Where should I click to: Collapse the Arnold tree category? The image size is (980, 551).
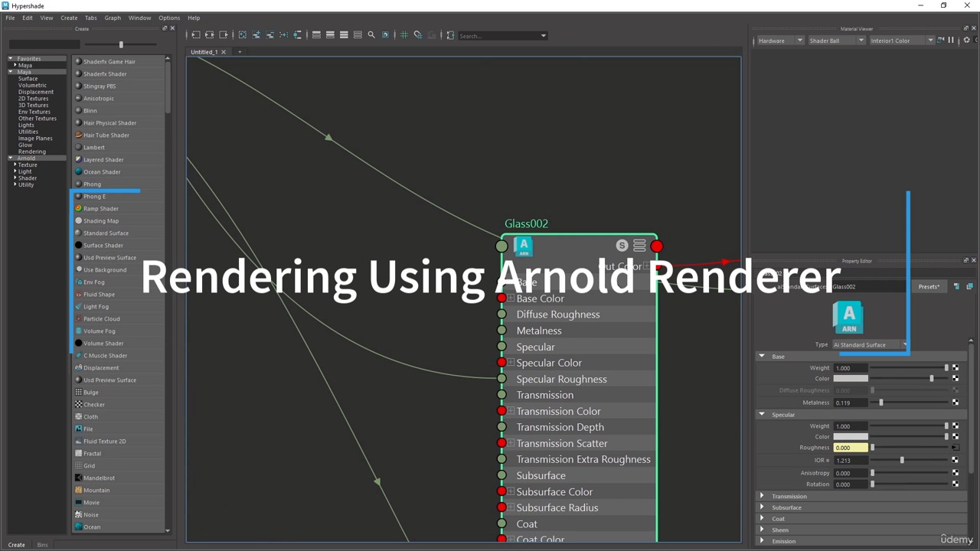(x=11, y=158)
